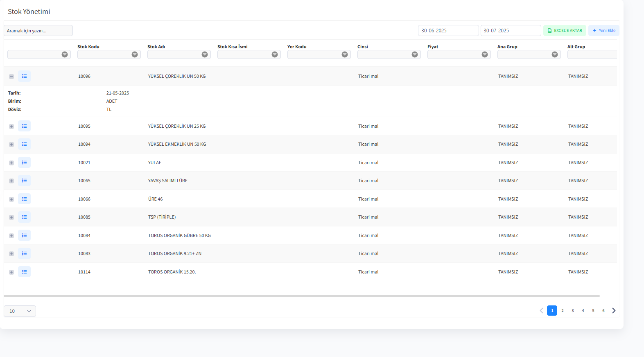Click the Alt Grup filter input
Viewport: 644px width, 357px height.
(592, 54)
